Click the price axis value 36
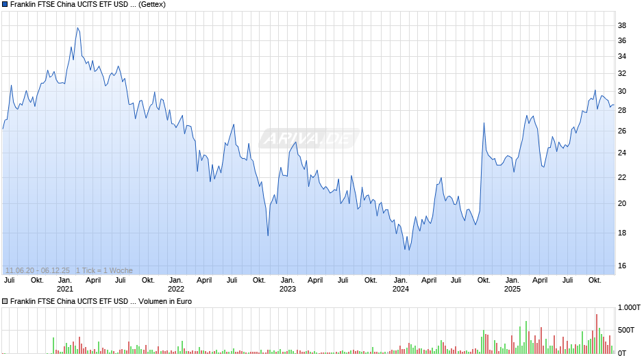644x360 pixels. click(622, 40)
